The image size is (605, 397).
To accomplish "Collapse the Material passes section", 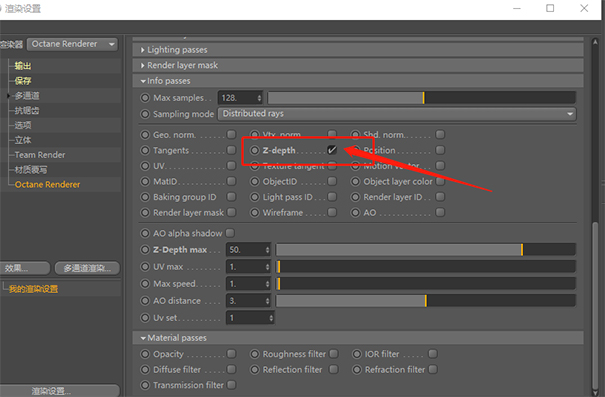I will (x=143, y=338).
